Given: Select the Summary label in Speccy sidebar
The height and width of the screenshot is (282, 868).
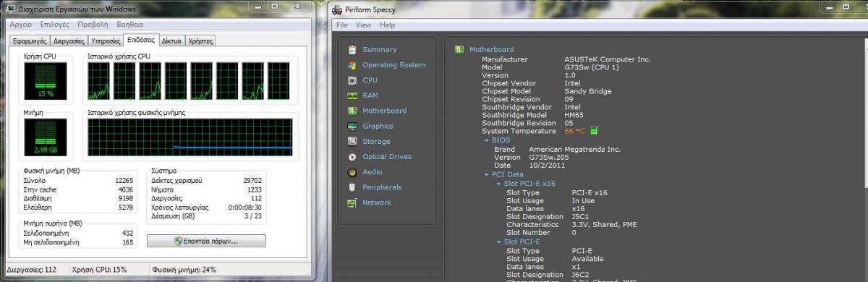Looking at the screenshot, I should [380, 50].
